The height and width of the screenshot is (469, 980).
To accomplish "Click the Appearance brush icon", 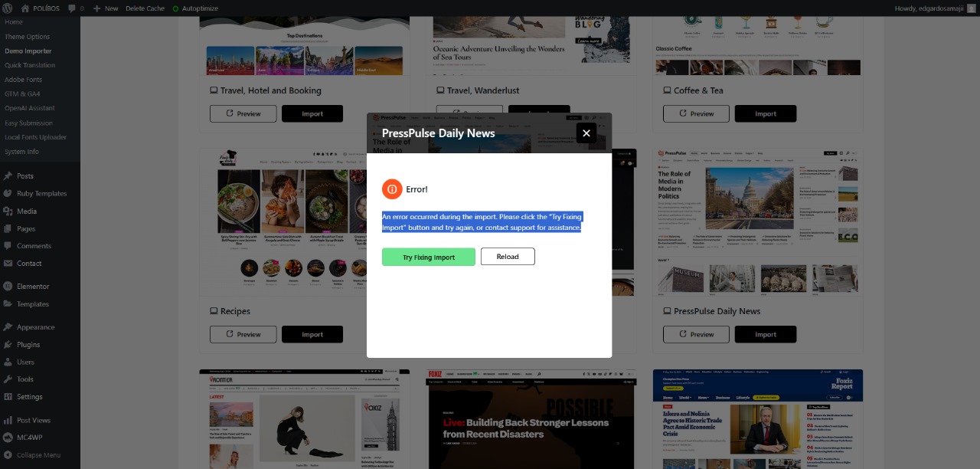I will pyautogui.click(x=8, y=327).
